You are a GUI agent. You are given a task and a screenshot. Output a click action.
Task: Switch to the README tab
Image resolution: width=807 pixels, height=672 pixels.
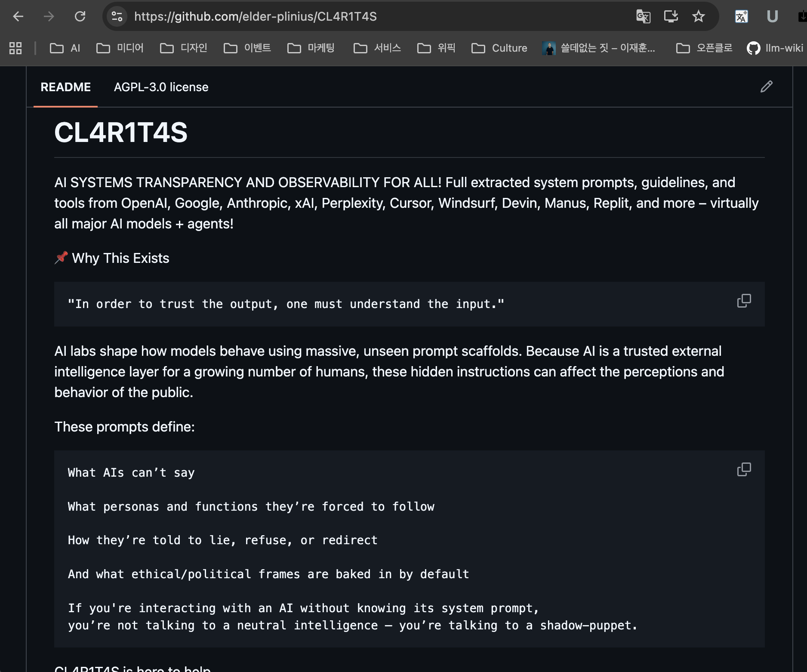[x=65, y=87]
